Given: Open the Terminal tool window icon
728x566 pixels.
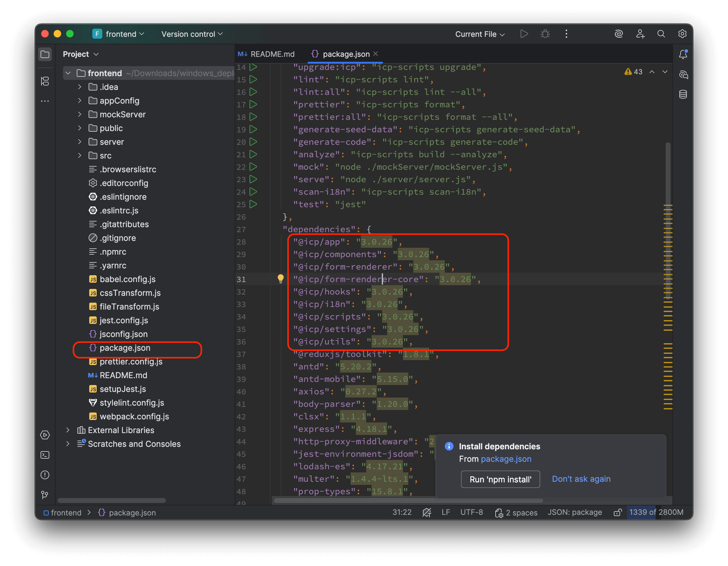Looking at the screenshot, I should pos(45,455).
